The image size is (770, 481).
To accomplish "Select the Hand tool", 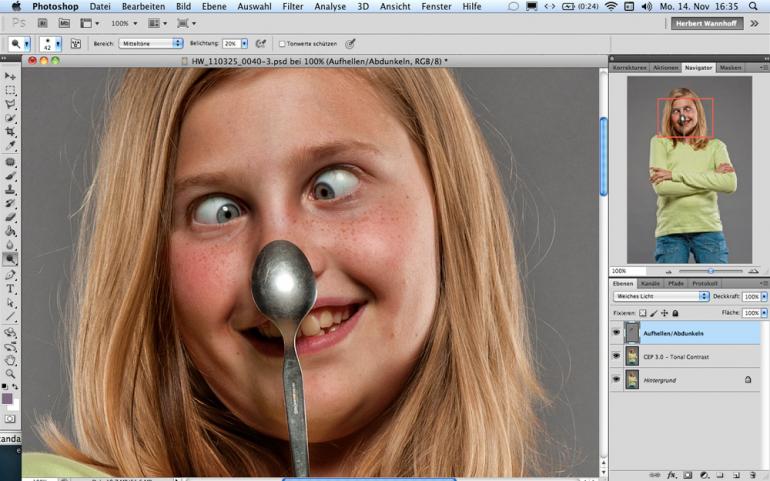I will coord(10,361).
